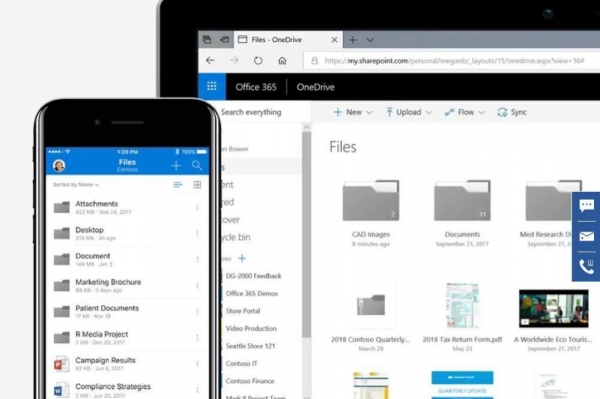Click Office 365 in header
Screen dimensions: 600x399
coord(256,87)
